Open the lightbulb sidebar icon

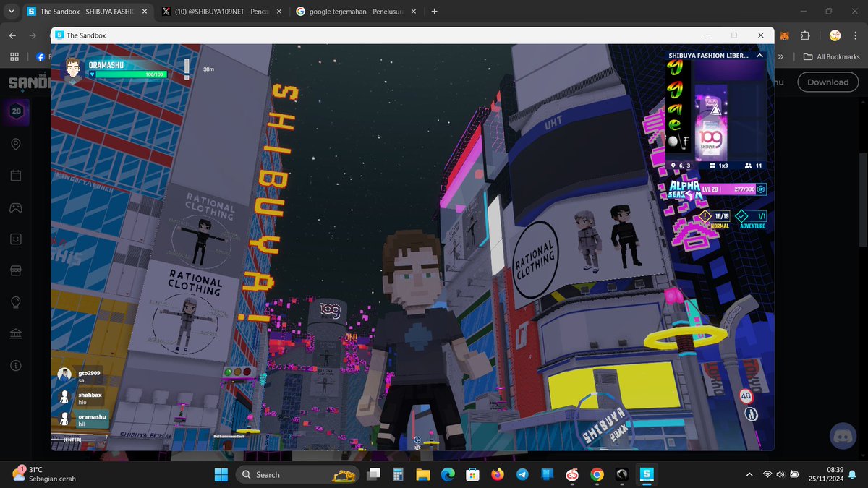coord(16,301)
